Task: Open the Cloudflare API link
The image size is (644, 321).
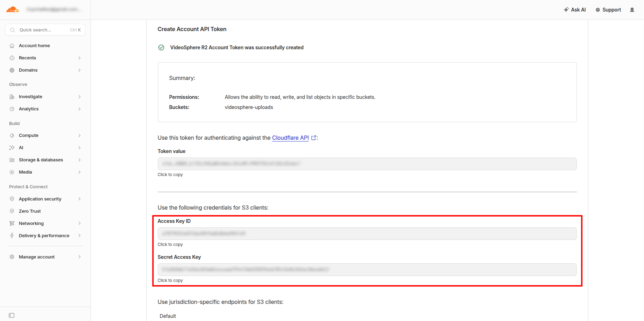Action: point(290,138)
